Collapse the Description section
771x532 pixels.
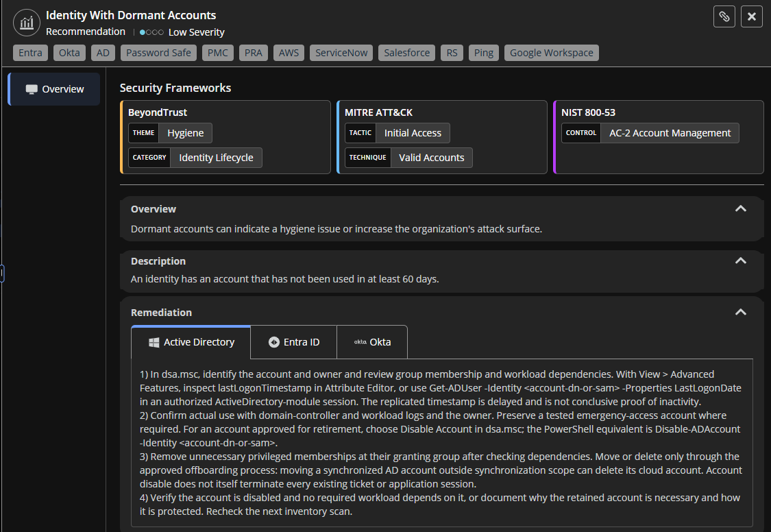tap(741, 261)
